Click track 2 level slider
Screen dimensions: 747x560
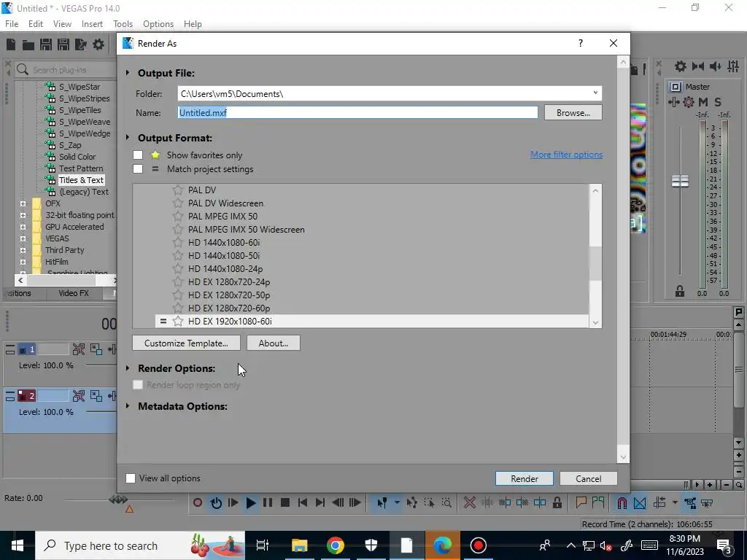101,412
